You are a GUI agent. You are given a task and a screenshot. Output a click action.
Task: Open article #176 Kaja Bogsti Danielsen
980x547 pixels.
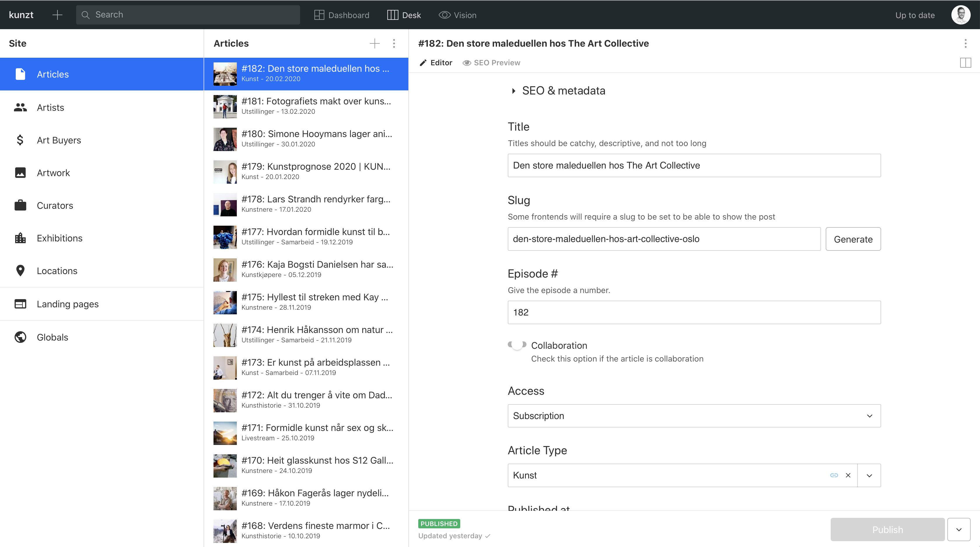[x=306, y=270]
